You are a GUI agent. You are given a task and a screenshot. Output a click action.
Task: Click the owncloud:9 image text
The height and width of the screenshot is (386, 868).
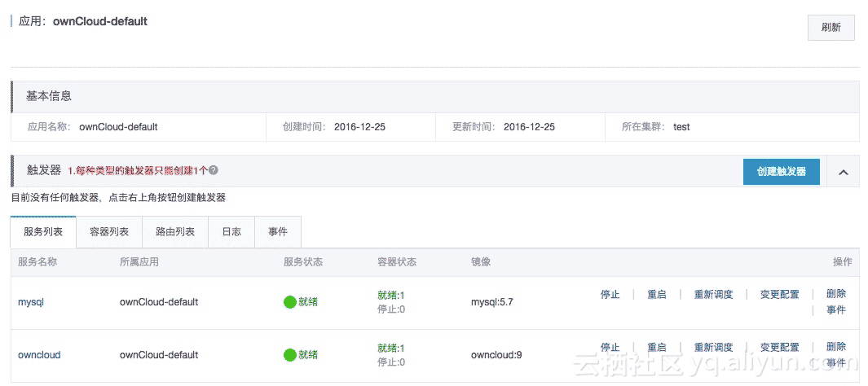(x=496, y=354)
